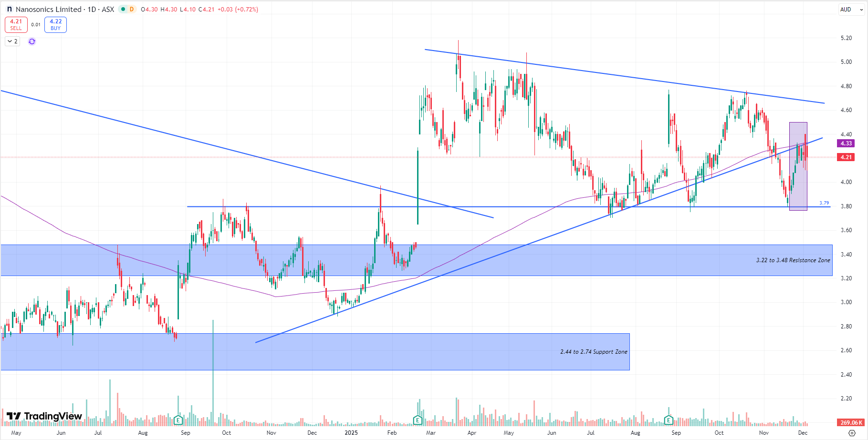Open symbol search via Nanosonics Limited title
This screenshot has height=440, width=868.
point(48,9)
